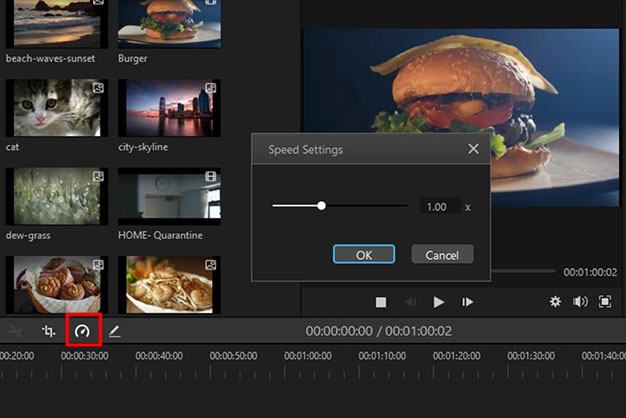
Task: Click the image type badge on city-skyline
Action: point(211,88)
